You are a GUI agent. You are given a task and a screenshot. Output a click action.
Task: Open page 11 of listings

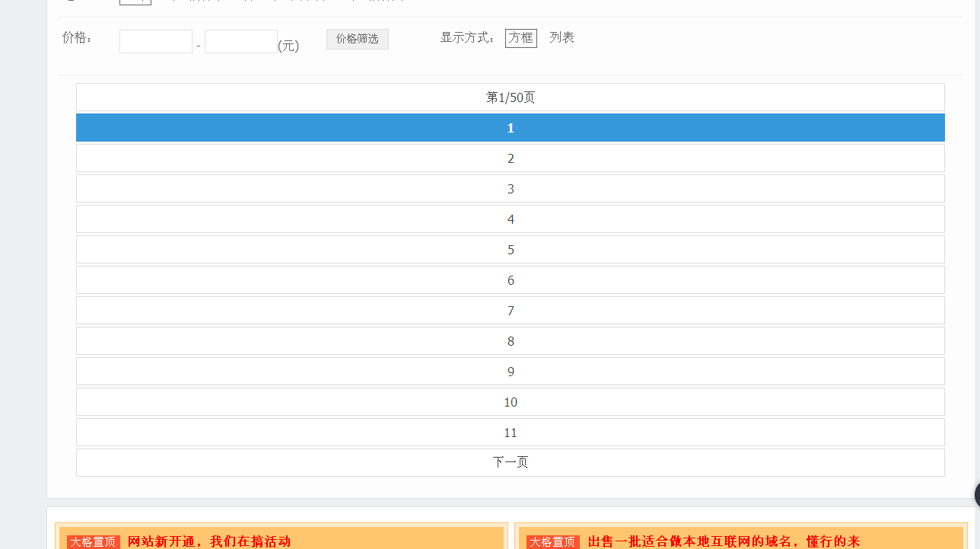point(510,432)
